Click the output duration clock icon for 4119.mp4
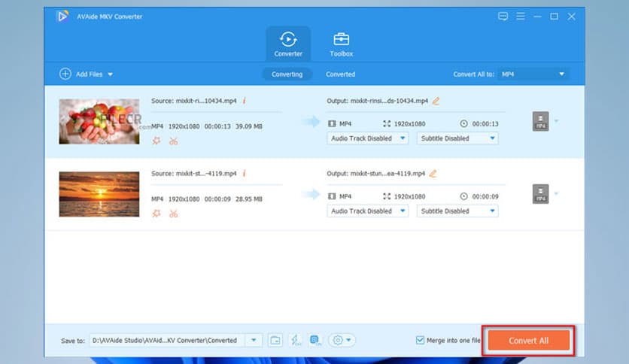629x364 pixels. click(x=463, y=196)
